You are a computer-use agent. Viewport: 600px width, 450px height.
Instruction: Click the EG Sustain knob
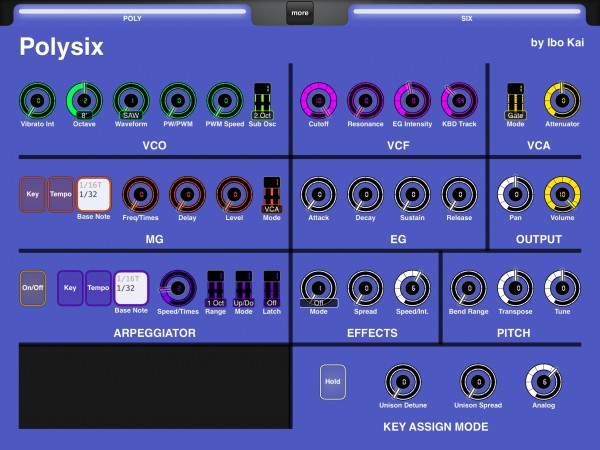[x=412, y=194]
